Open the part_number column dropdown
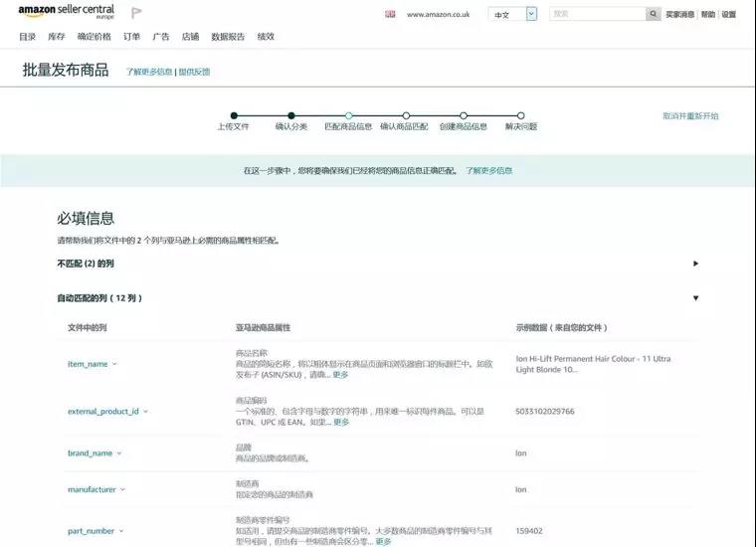 point(95,531)
